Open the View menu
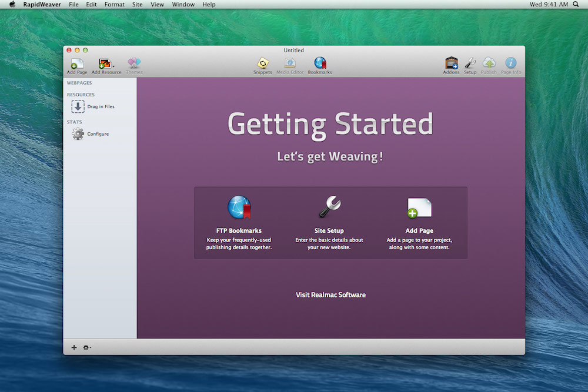The image size is (588, 392). pyautogui.click(x=157, y=5)
